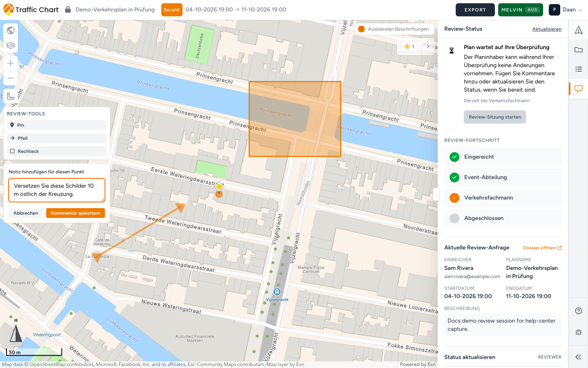Select the ruler measurement tool
Screen dimensions: 588x368
click(11, 96)
